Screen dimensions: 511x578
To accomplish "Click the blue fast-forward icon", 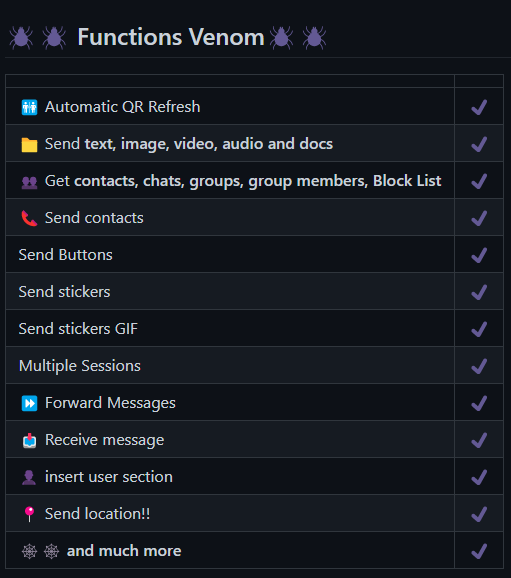I will pyautogui.click(x=29, y=403).
